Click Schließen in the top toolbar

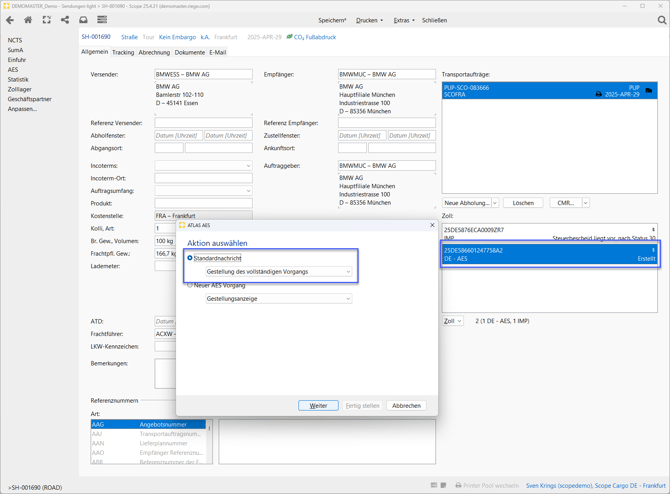tap(435, 21)
